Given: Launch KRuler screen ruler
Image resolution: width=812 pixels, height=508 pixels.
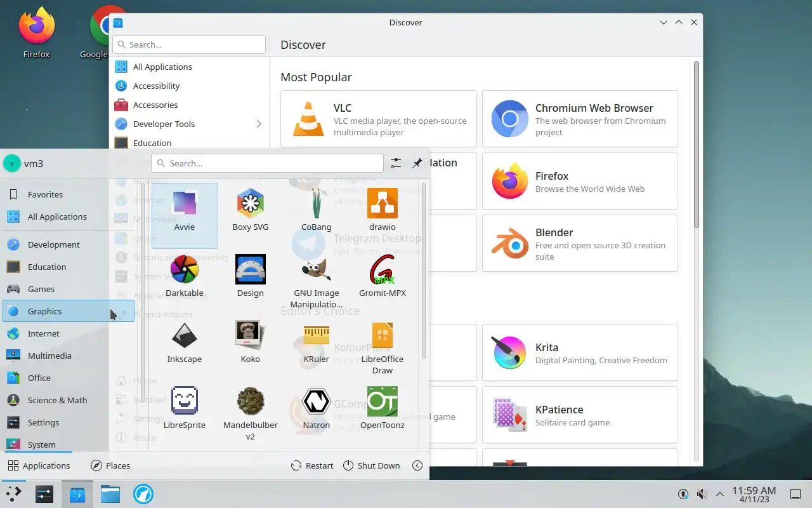Looking at the screenshot, I should click(317, 347).
